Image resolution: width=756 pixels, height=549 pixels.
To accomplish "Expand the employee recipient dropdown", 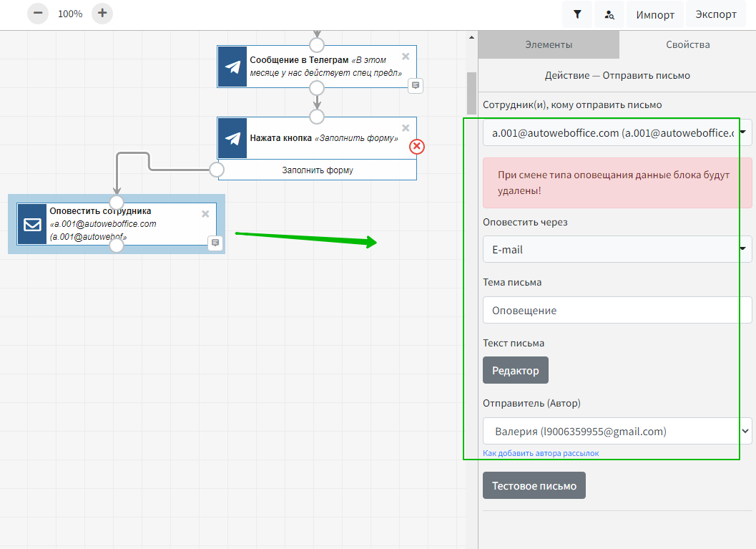I will pos(617,132).
